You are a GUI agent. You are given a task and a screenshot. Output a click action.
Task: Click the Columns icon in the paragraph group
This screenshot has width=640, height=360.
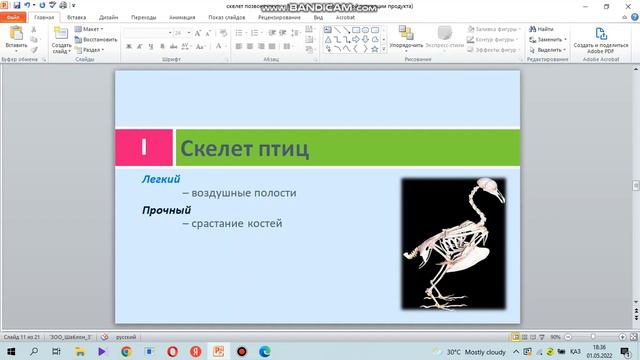[x=287, y=47]
